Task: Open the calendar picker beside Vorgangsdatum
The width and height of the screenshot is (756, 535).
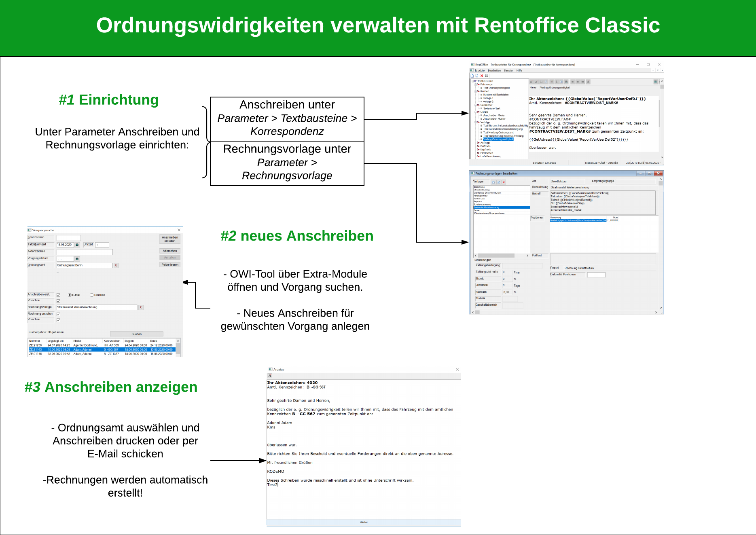Action: pos(77,259)
